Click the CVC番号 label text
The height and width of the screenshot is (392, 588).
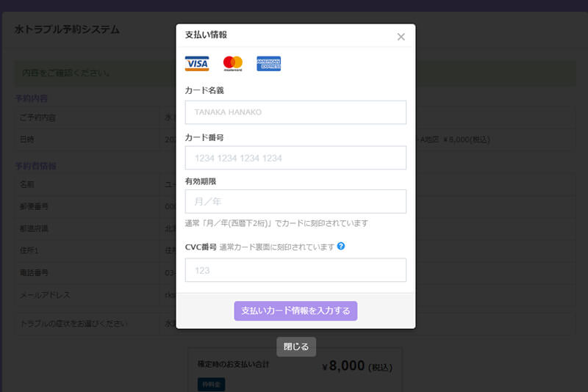coord(201,247)
